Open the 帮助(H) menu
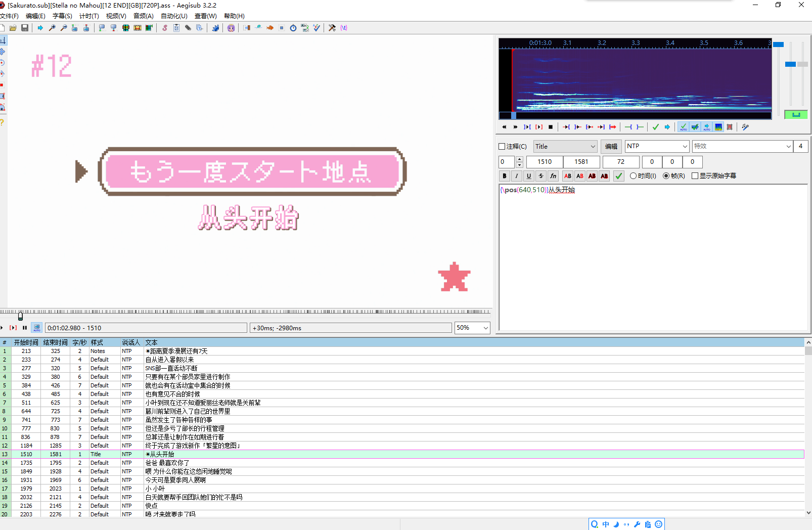Screen dimensions: 812x530 click(234, 16)
